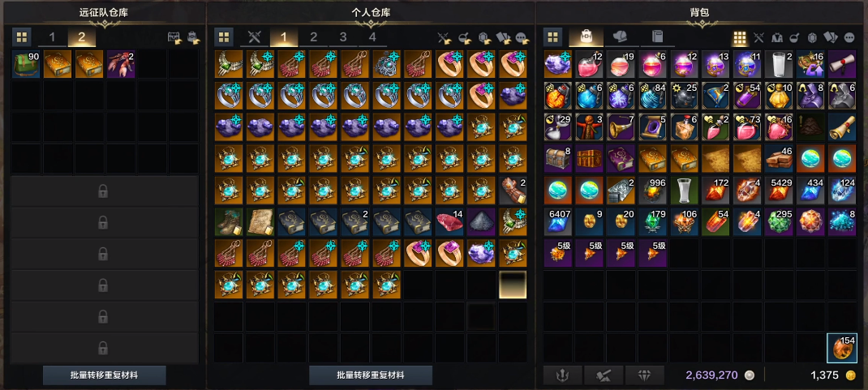The height and width of the screenshot is (390, 868).
Task: Open the pet inventory tab icon
Action: tap(620, 37)
